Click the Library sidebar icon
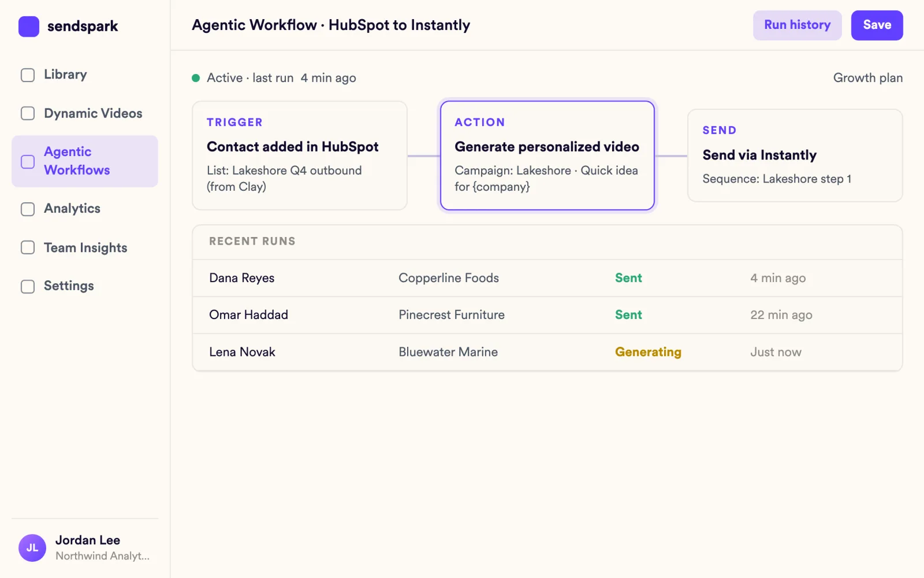 coord(28,75)
